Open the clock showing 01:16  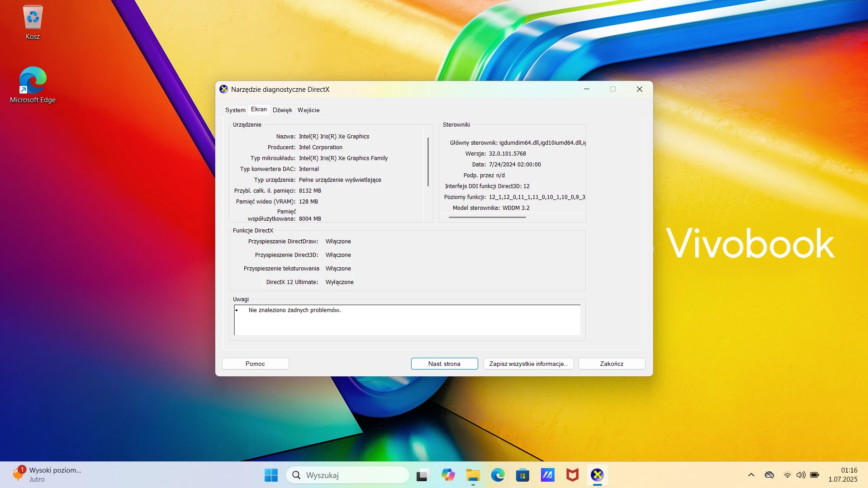(843, 475)
